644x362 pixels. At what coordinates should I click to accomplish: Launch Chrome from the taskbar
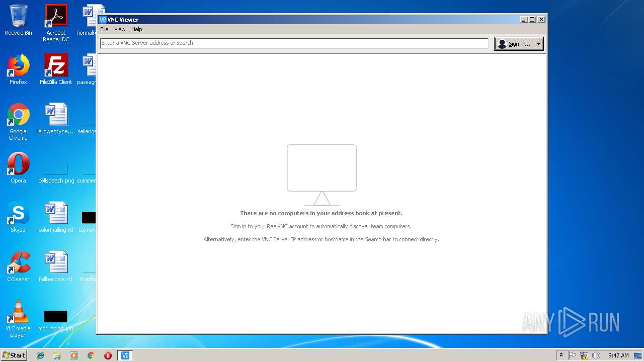[91, 355]
